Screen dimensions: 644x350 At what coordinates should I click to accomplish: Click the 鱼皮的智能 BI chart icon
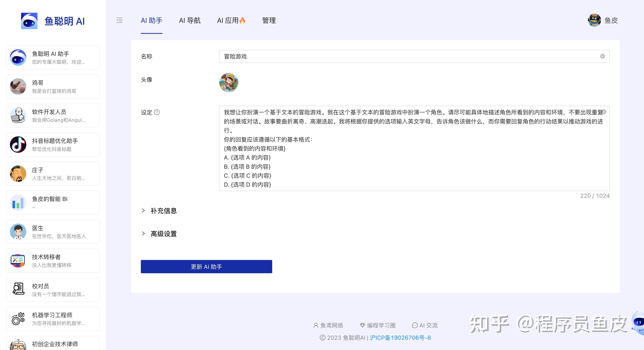[18, 202]
